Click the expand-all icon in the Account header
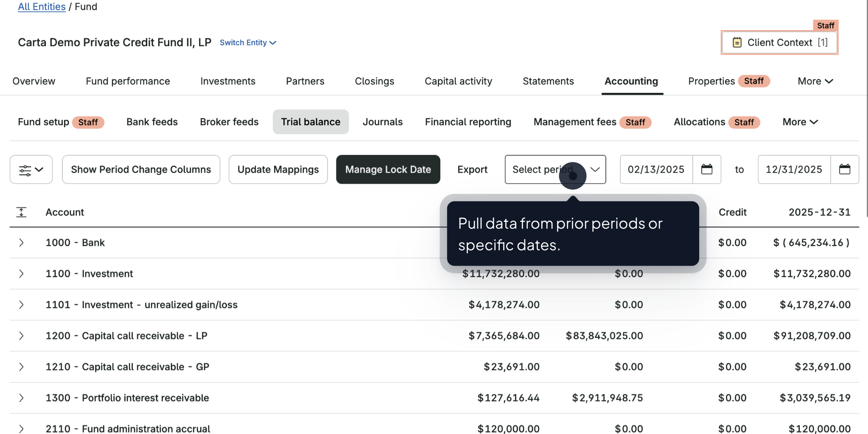 (21, 212)
